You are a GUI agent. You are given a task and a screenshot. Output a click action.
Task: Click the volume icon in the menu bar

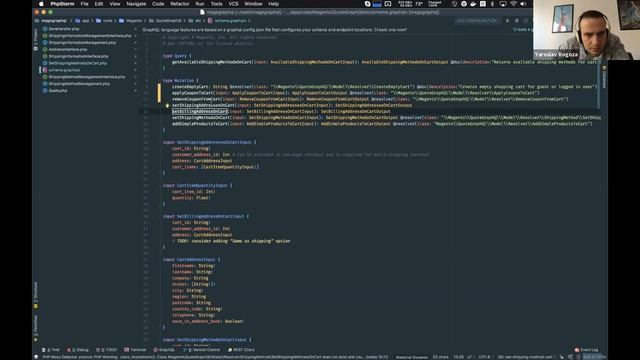pyautogui.click(x=523, y=4)
